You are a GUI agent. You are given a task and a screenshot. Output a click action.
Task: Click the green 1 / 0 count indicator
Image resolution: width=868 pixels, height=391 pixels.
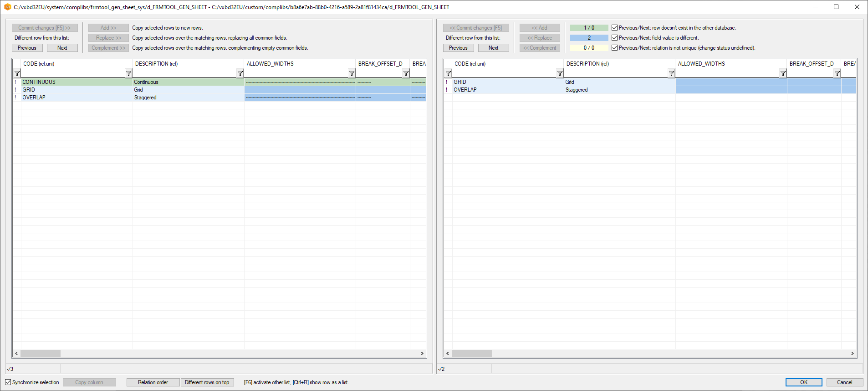[x=589, y=28]
